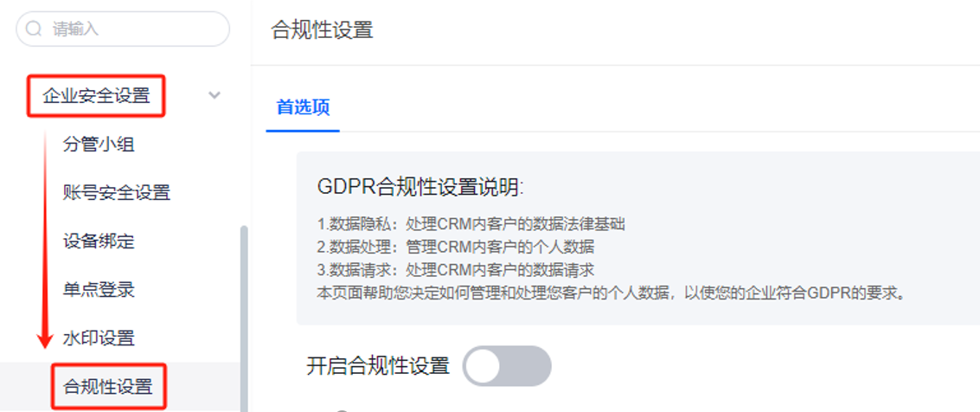Click the 开启合规性设置 label text
The image size is (980, 412).
(378, 366)
